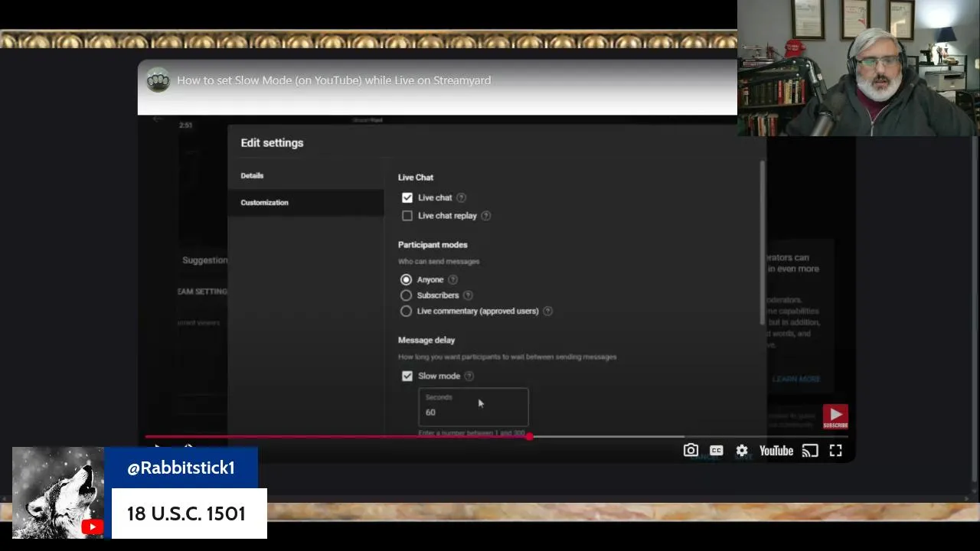Click the help icon next to Subscribers
This screenshot has width=980, height=551.
tap(468, 295)
